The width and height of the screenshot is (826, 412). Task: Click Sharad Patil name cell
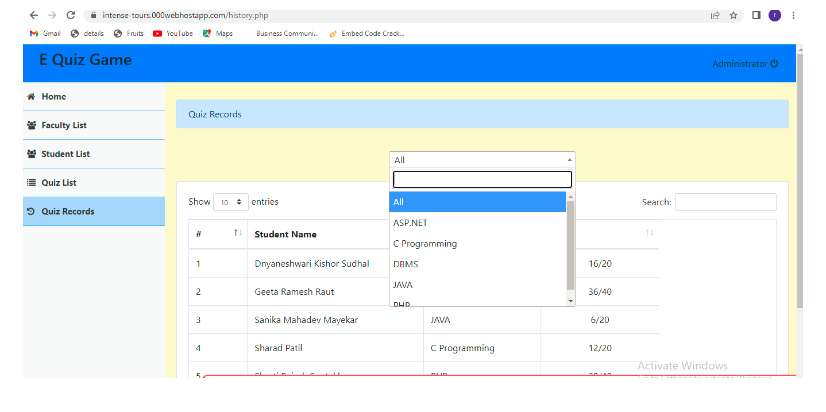click(x=278, y=348)
